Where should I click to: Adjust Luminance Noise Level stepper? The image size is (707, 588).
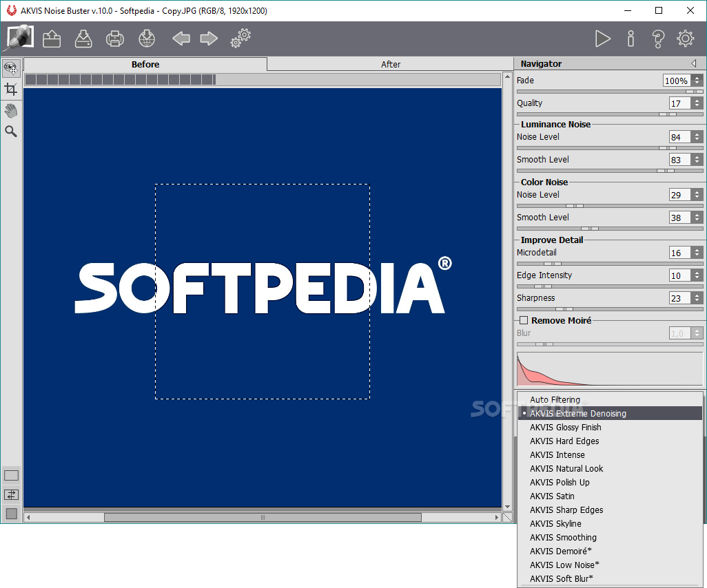pos(697,137)
